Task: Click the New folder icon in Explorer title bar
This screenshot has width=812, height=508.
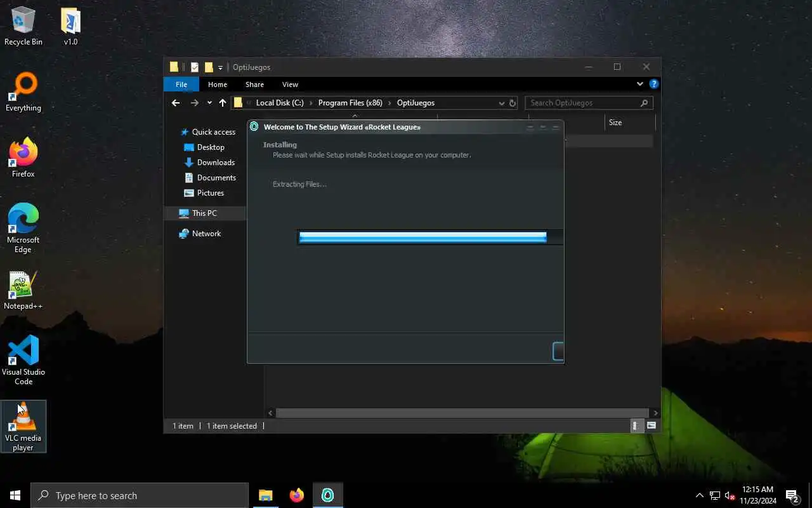Action: click(209, 67)
